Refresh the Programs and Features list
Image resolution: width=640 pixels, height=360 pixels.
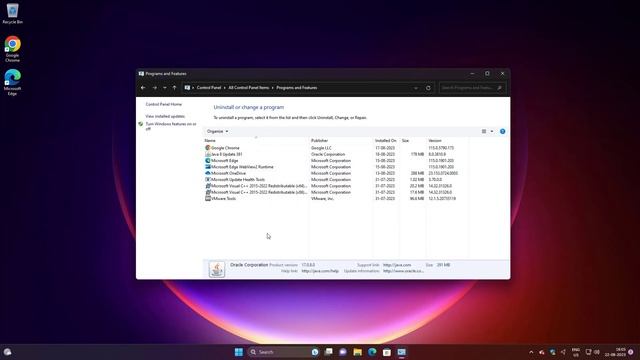click(428, 88)
